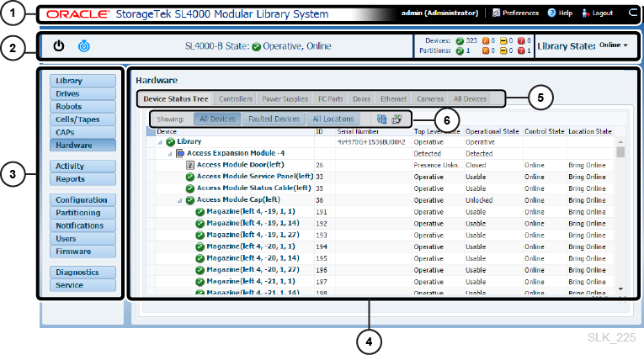Open the FC Ports tab
The image size is (644, 355).
330,99
